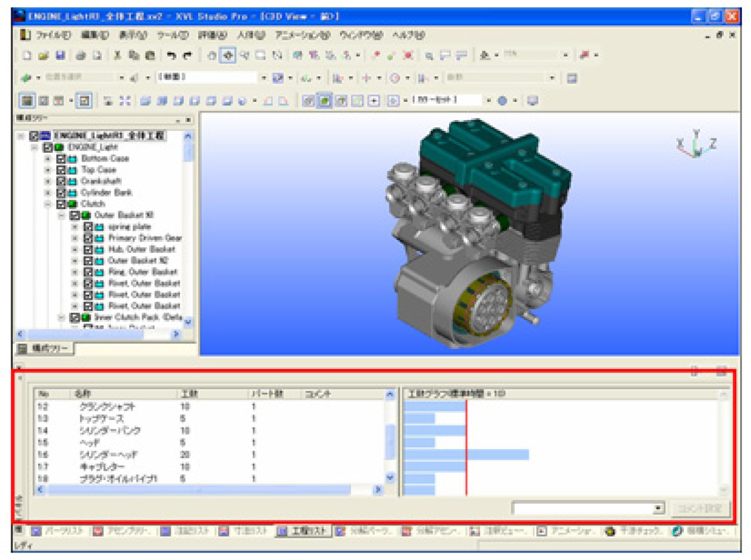Click the Print toolbar icon
This screenshot has height=560, width=751.
pos(81,56)
